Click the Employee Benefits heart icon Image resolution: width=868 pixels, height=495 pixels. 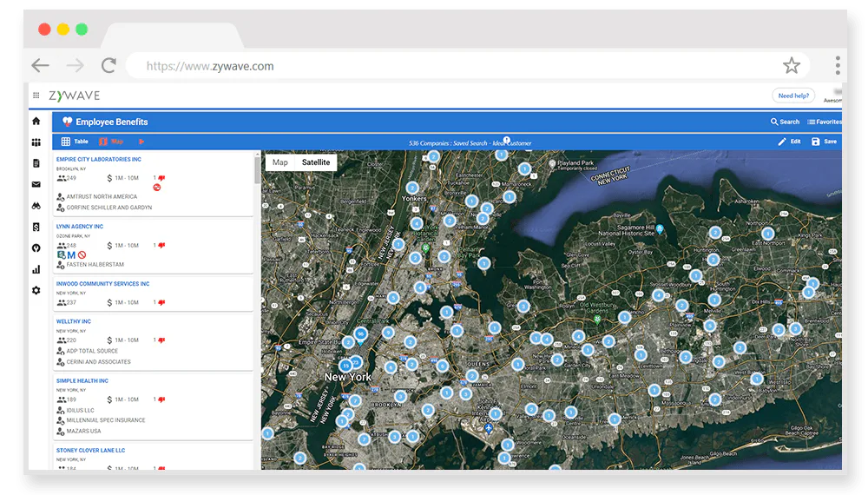click(67, 122)
